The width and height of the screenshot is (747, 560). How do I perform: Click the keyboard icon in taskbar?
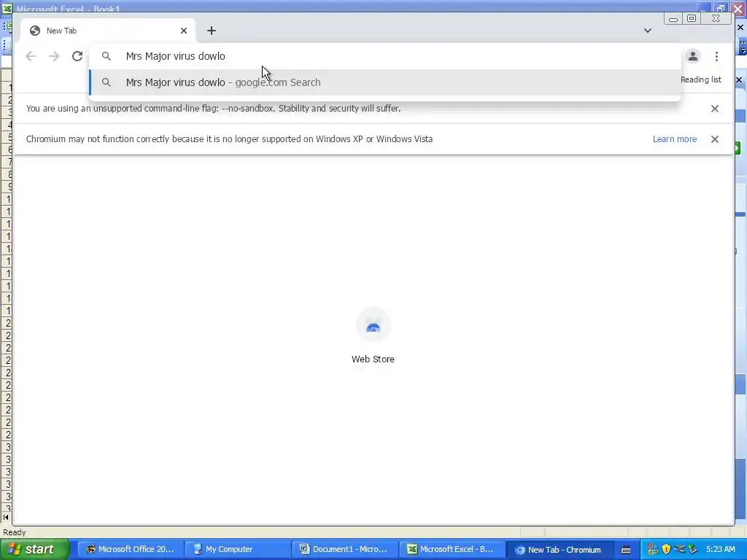tap(626, 550)
